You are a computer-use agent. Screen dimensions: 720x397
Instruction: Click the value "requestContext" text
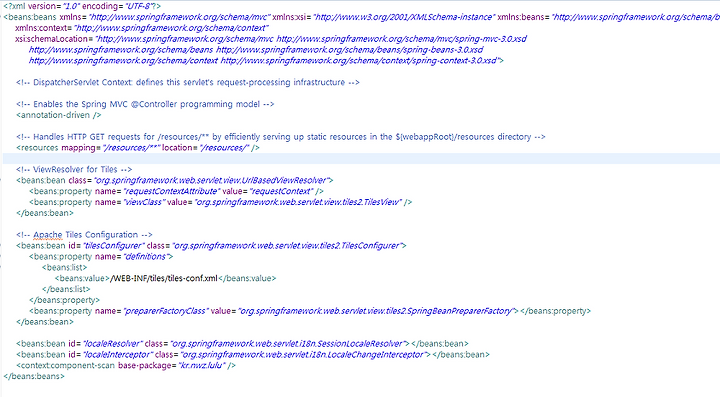(282, 191)
